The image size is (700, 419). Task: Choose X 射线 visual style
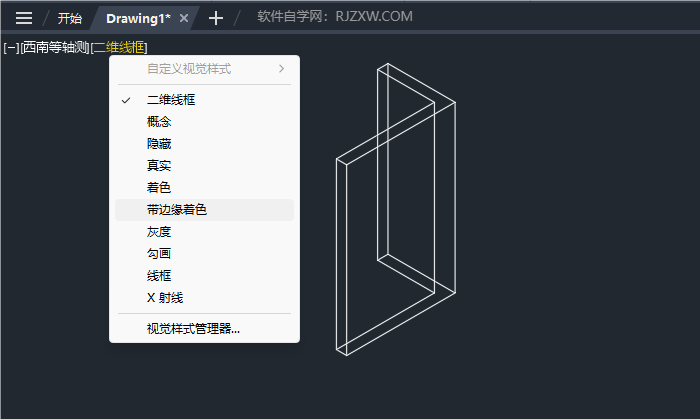pyautogui.click(x=204, y=298)
